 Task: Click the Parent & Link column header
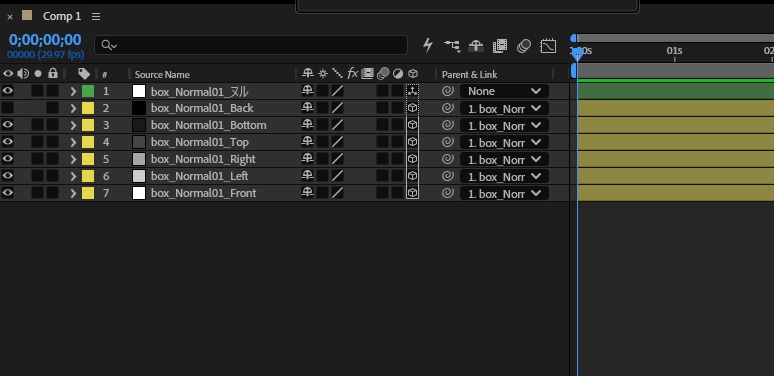(469, 75)
